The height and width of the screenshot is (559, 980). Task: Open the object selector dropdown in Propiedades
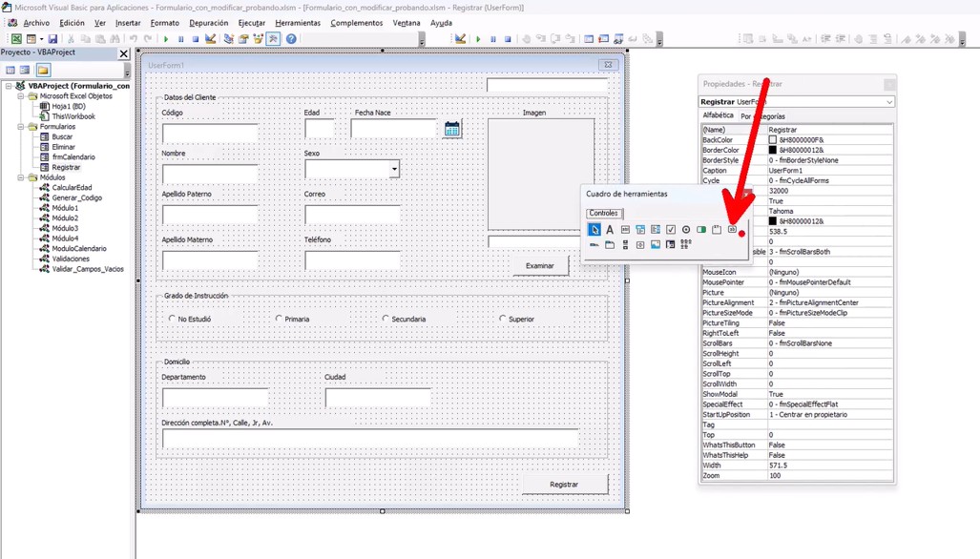point(888,102)
